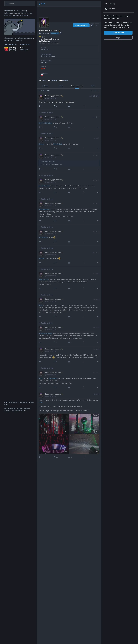Open Live feed from the globe icon

click(x=106, y=9)
